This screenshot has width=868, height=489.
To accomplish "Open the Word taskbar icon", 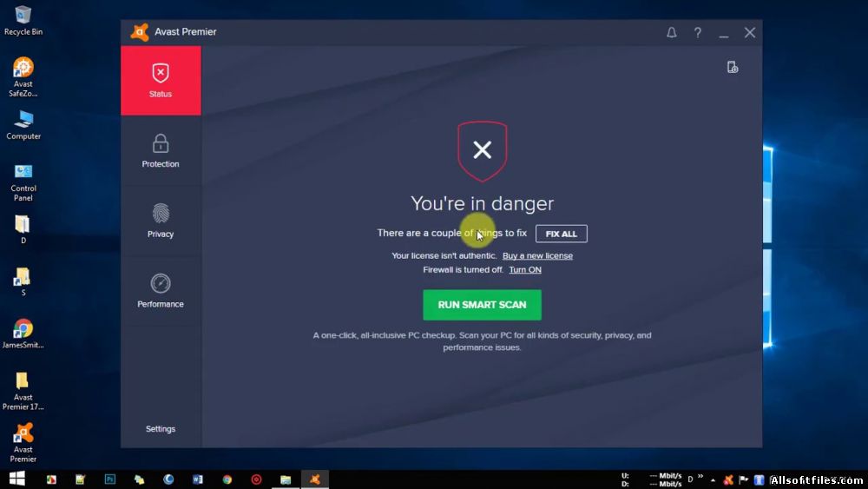I will pos(198,479).
